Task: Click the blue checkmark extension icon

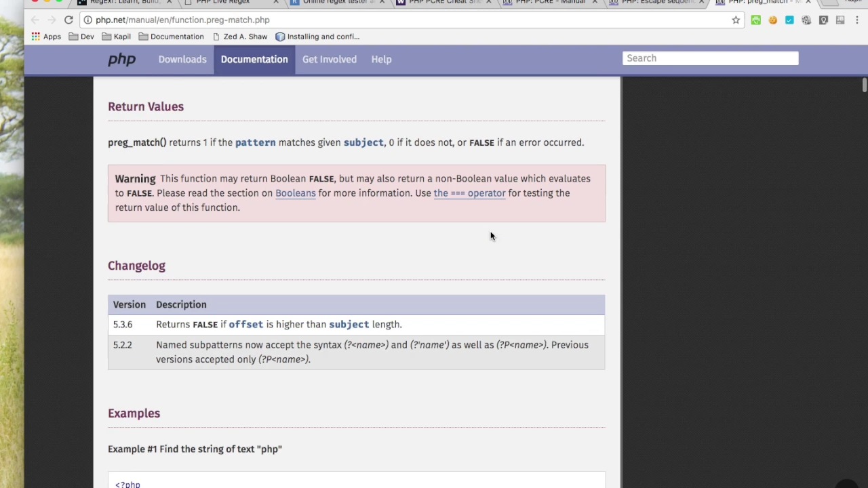Action: coord(789,20)
